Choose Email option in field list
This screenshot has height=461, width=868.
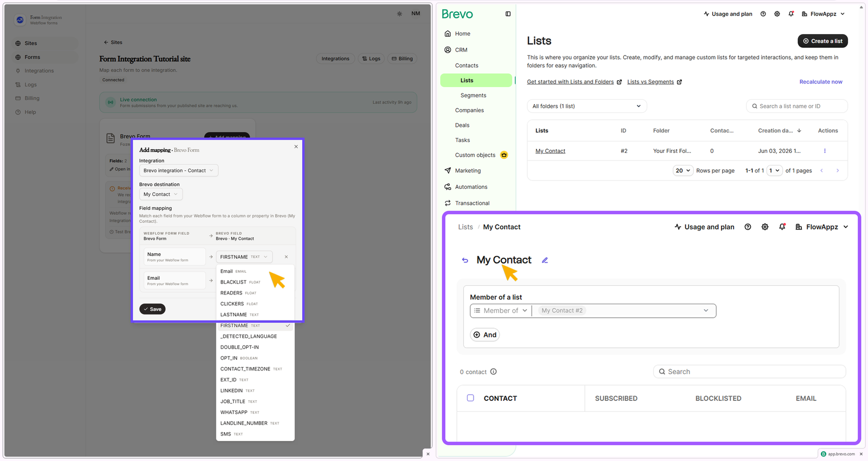[x=255, y=271]
